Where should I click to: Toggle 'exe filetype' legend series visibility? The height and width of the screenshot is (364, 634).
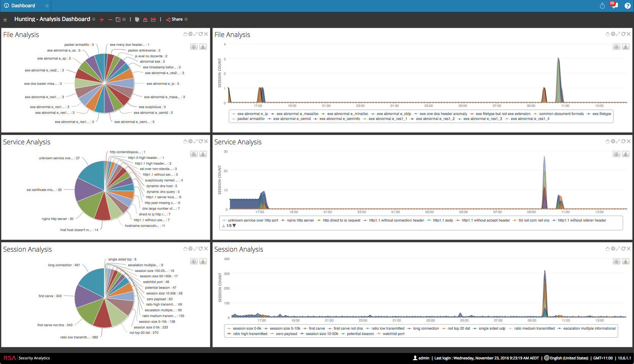(602, 114)
